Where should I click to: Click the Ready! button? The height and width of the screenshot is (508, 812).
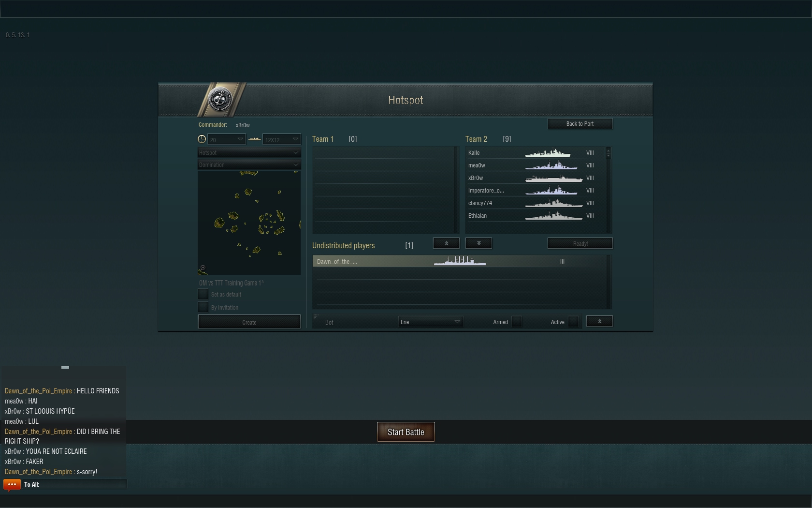pos(580,243)
